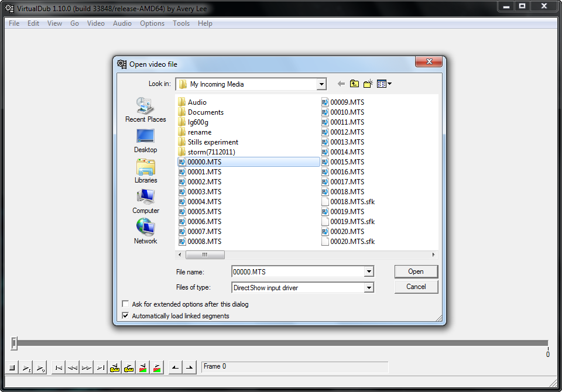Open the View menu
This screenshot has width=562, height=392.
pos(54,23)
